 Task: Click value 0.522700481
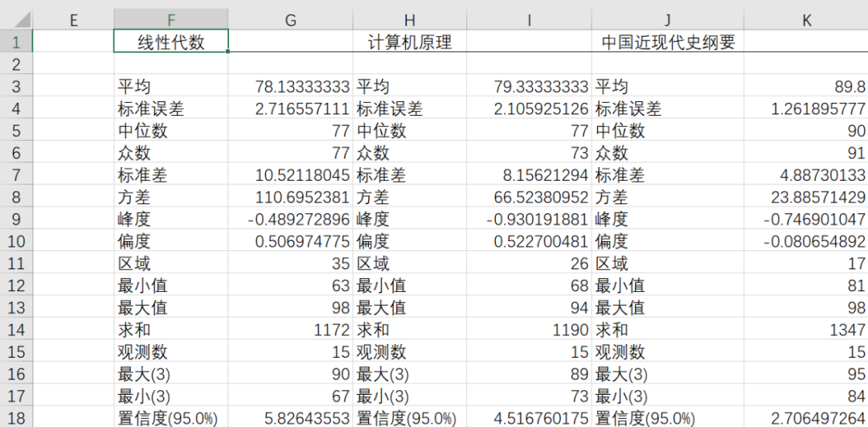541,241
